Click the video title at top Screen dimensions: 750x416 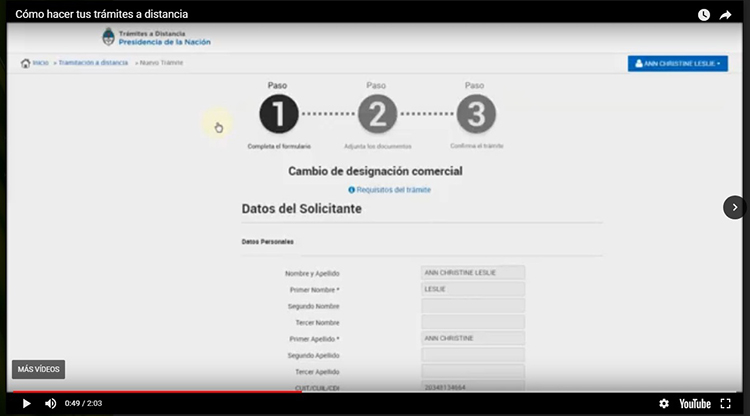[x=102, y=14]
